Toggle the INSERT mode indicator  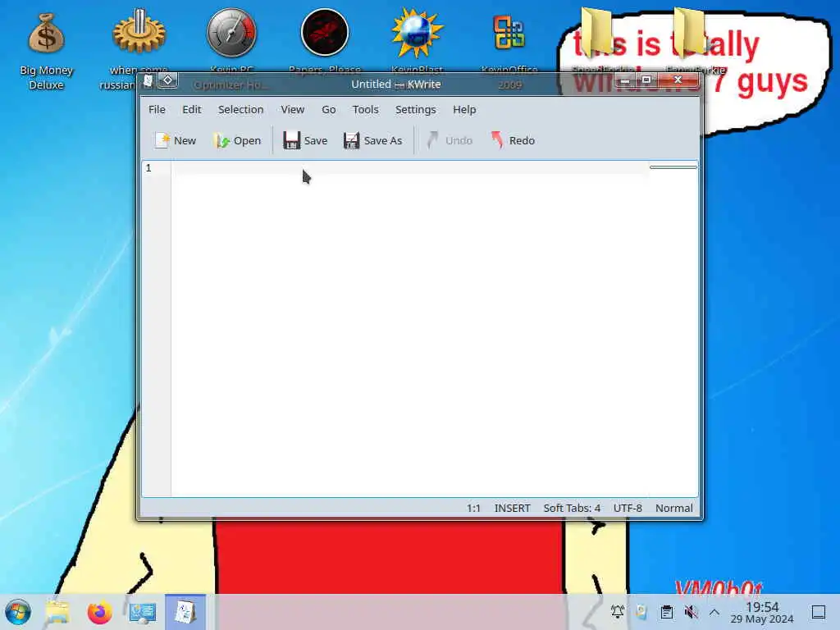pos(512,508)
